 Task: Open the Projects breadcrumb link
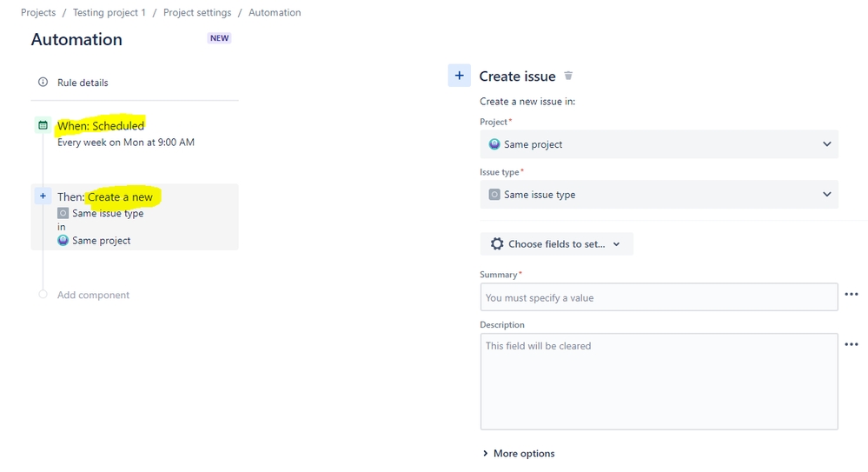coord(38,12)
